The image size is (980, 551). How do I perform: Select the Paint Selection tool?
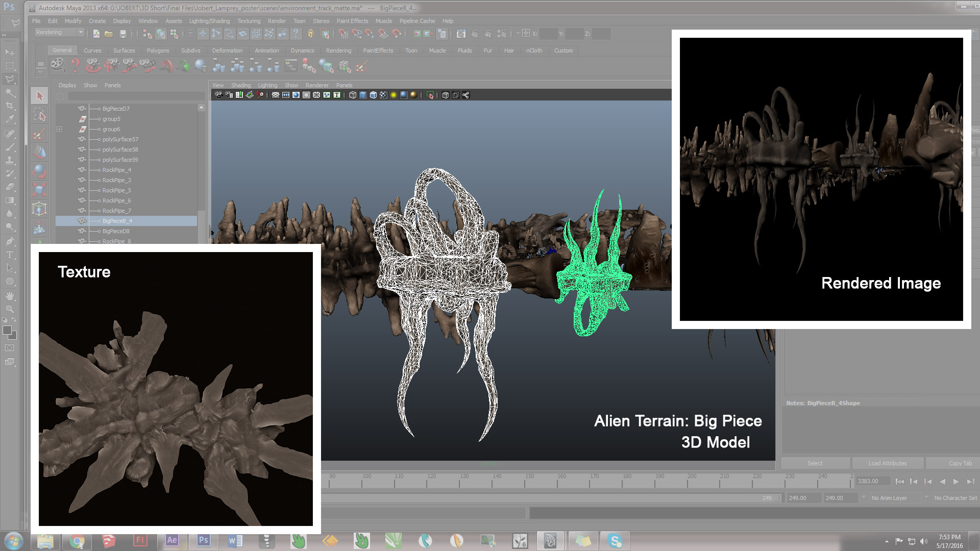pos(39,134)
